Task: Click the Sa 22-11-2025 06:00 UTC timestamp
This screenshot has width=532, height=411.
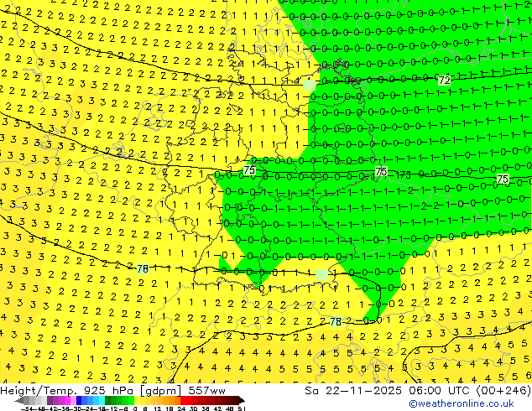Action: 389,391
